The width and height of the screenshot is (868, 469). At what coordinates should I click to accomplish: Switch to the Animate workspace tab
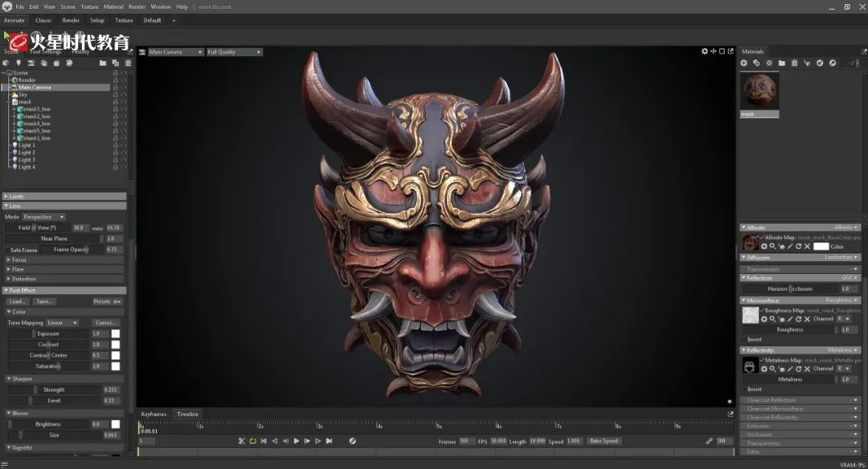tap(14, 20)
